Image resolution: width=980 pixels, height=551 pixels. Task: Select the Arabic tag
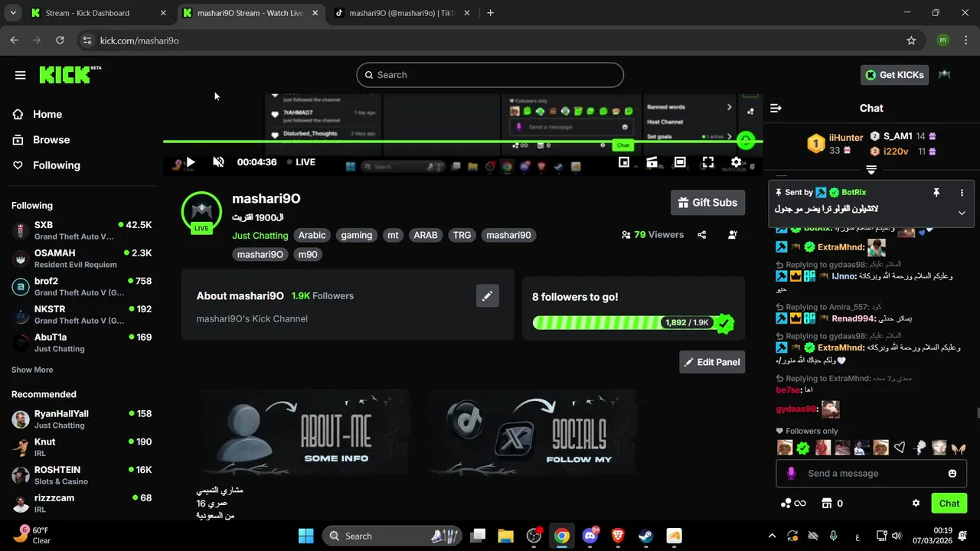click(x=312, y=236)
